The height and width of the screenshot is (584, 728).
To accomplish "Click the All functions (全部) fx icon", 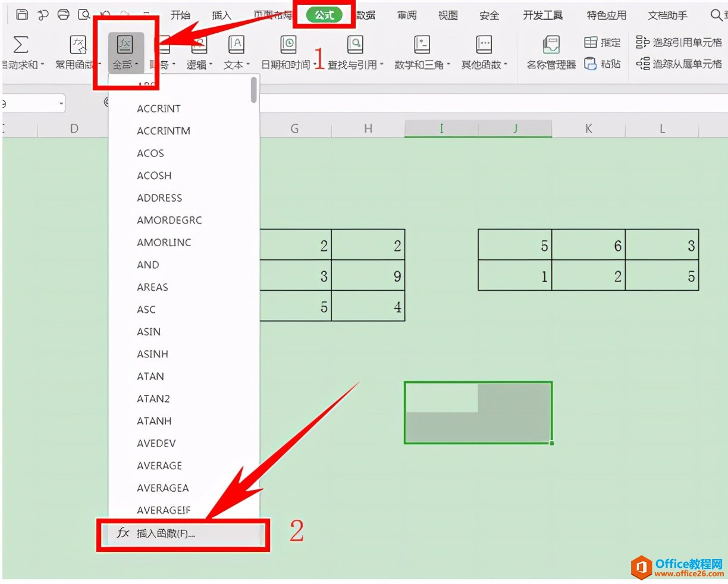I will click(125, 45).
